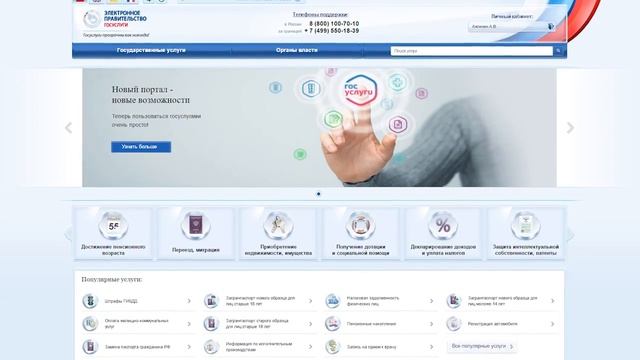Expand the chevron beside Пенсионные накопления
The image size is (640, 360).
pyautogui.click(x=431, y=324)
